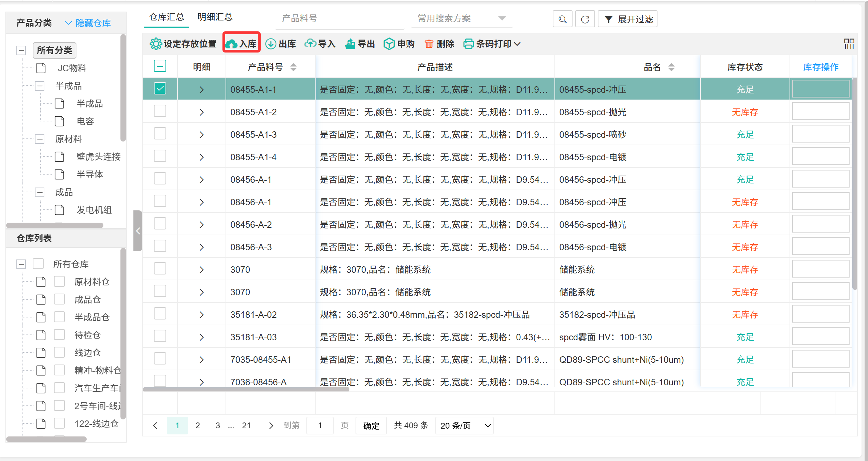
Task: Switch to the 仓库汇总 tab
Action: pyautogui.click(x=167, y=17)
